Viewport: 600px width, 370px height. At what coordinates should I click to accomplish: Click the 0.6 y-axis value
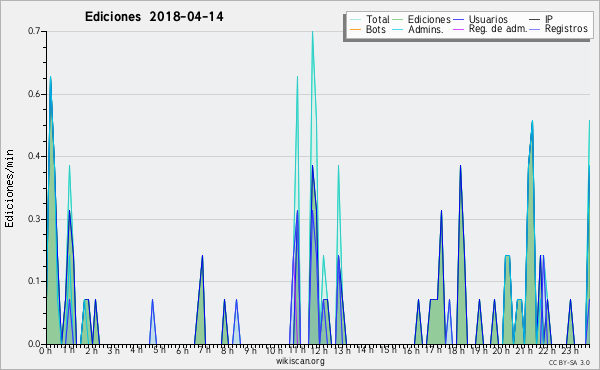point(34,94)
